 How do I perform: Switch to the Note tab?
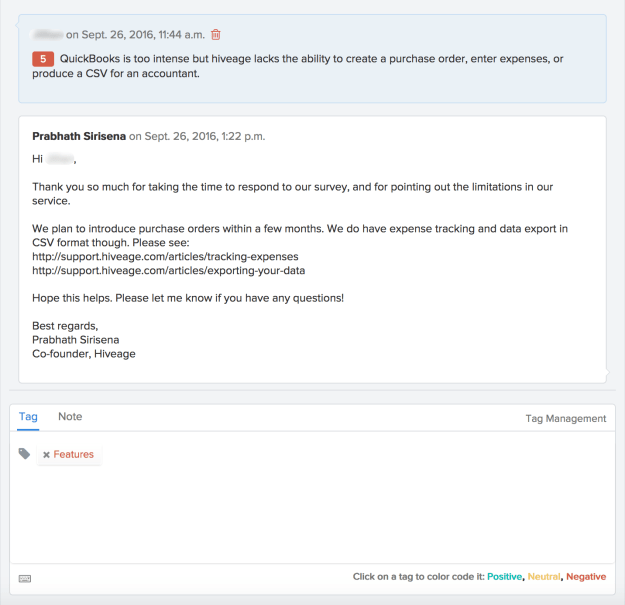(x=70, y=417)
